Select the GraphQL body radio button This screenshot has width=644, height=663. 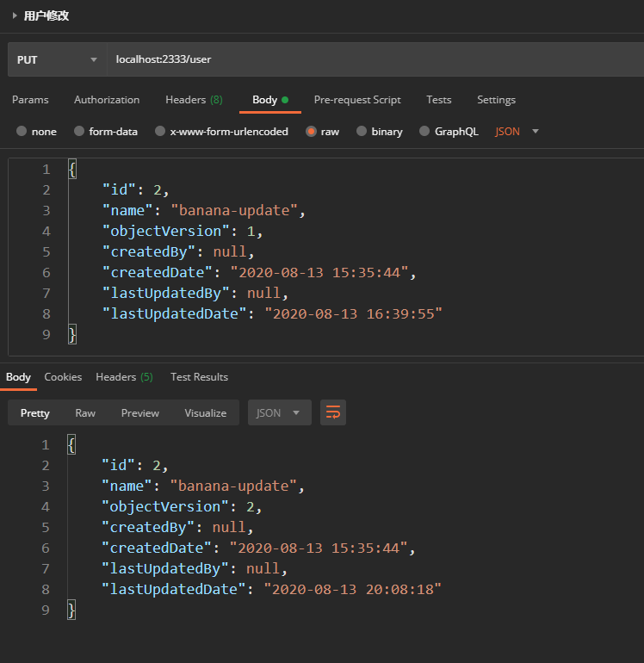coord(424,132)
